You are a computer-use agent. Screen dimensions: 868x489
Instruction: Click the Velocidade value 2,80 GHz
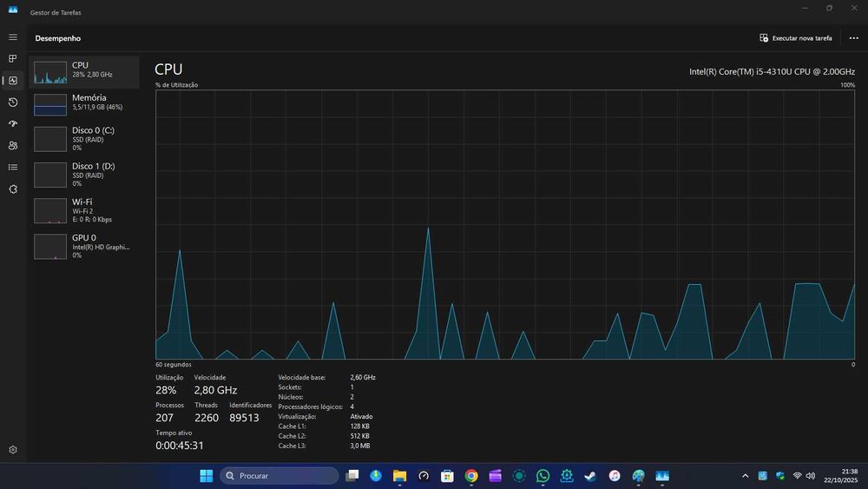pos(215,391)
